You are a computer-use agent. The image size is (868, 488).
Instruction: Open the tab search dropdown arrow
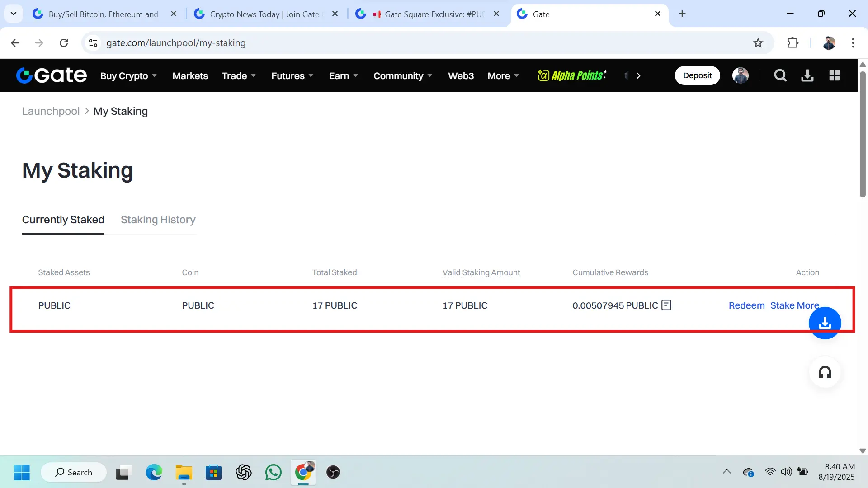14,14
